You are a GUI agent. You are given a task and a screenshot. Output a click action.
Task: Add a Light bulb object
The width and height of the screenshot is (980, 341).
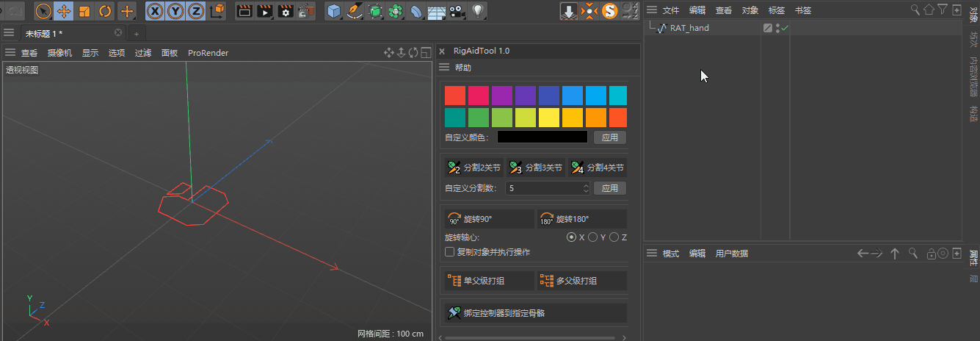[479, 11]
